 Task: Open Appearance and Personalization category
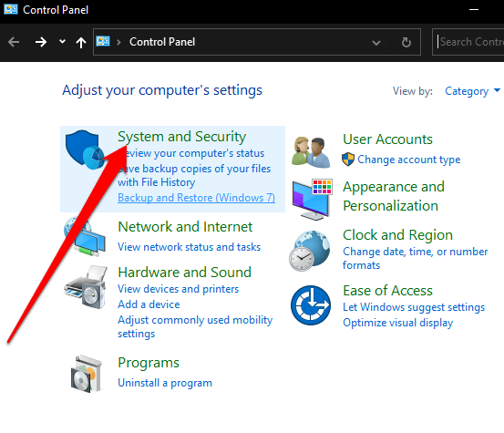pyautogui.click(x=394, y=196)
